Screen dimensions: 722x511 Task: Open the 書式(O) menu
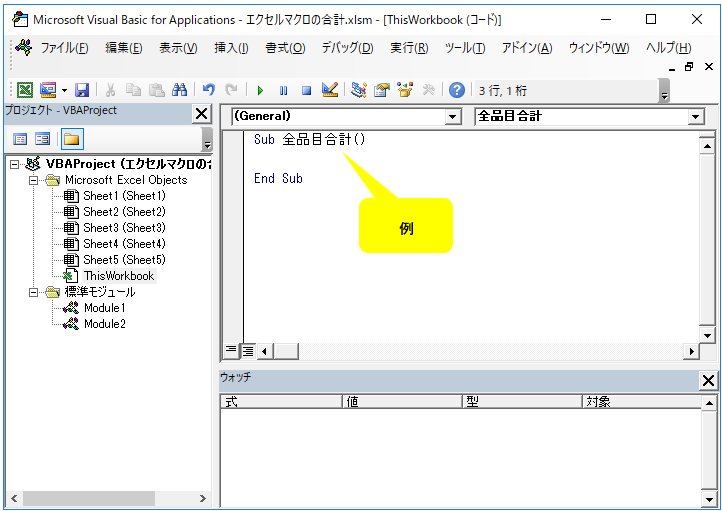point(285,48)
